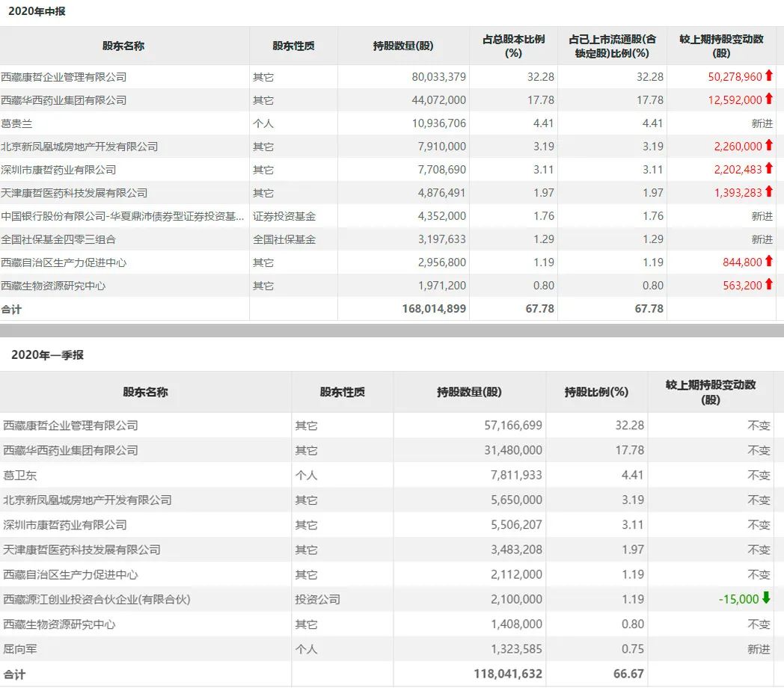
Task: Click the holding value 80,033,379
Action: tap(439, 77)
